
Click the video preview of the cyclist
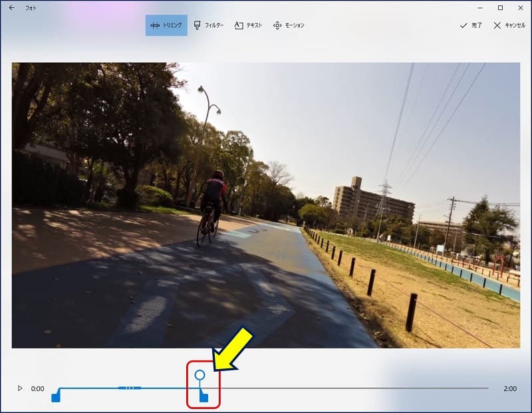(266, 205)
